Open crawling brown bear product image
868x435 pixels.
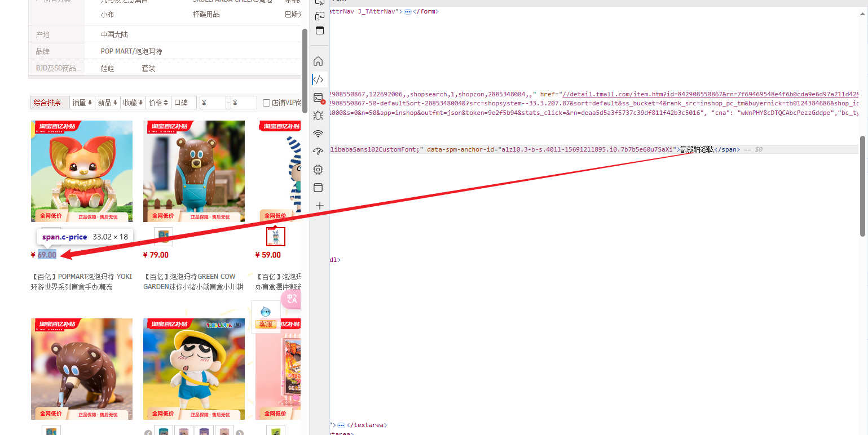pos(82,369)
